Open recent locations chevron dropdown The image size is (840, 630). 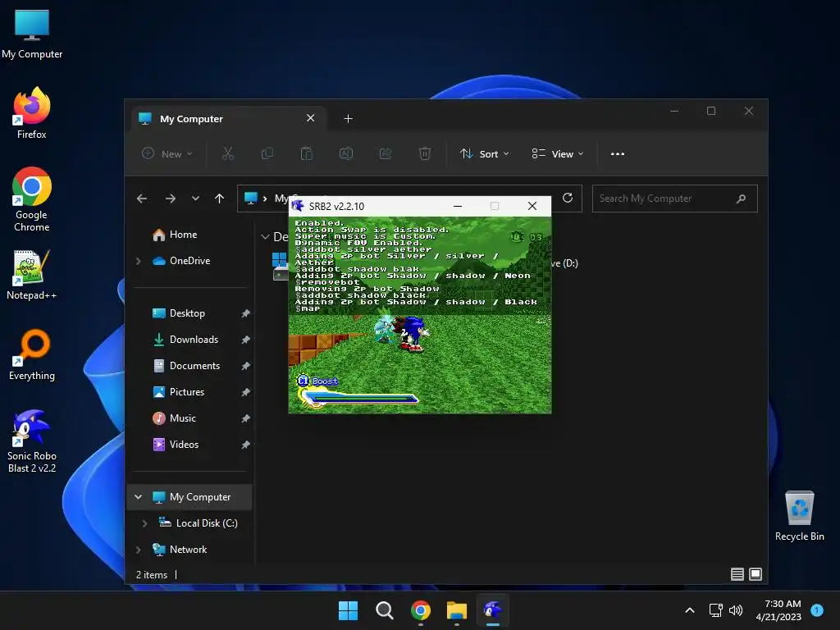[x=195, y=199]
